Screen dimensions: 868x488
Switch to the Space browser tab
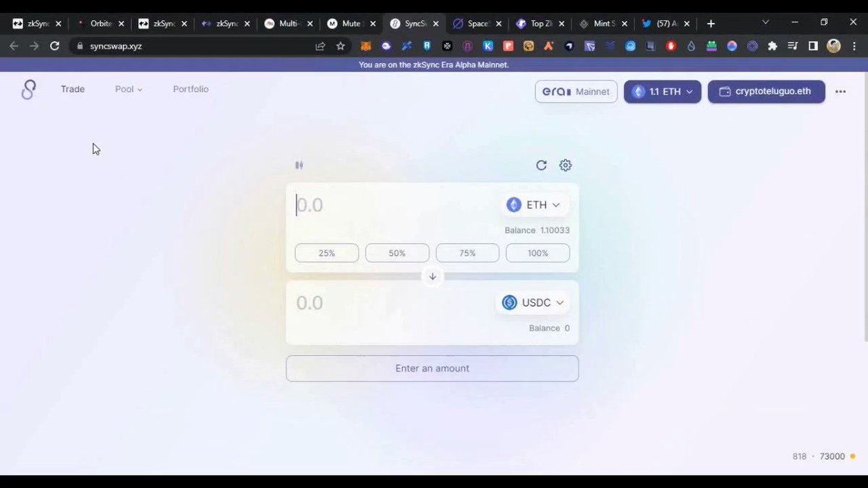[476, 23]
